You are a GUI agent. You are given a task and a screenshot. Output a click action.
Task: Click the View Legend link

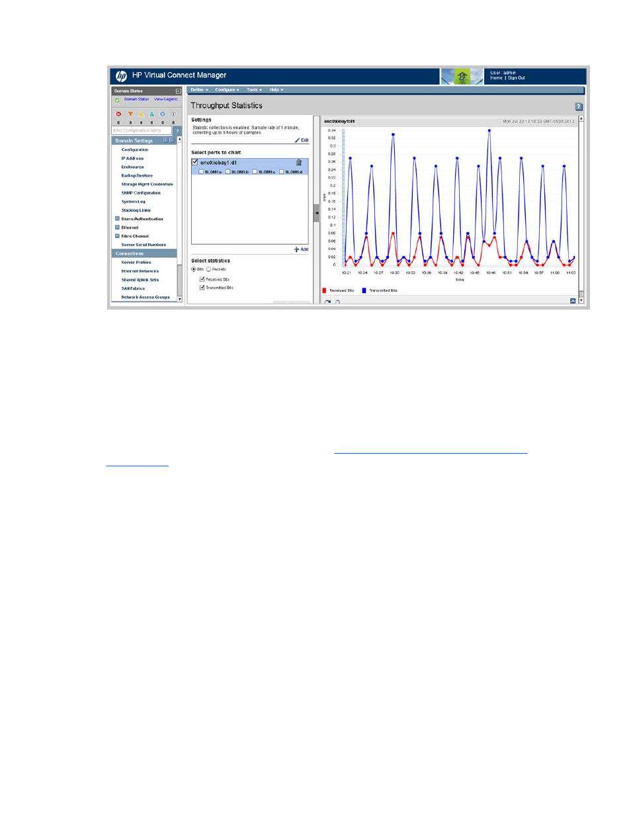click(x=167, y=99)
